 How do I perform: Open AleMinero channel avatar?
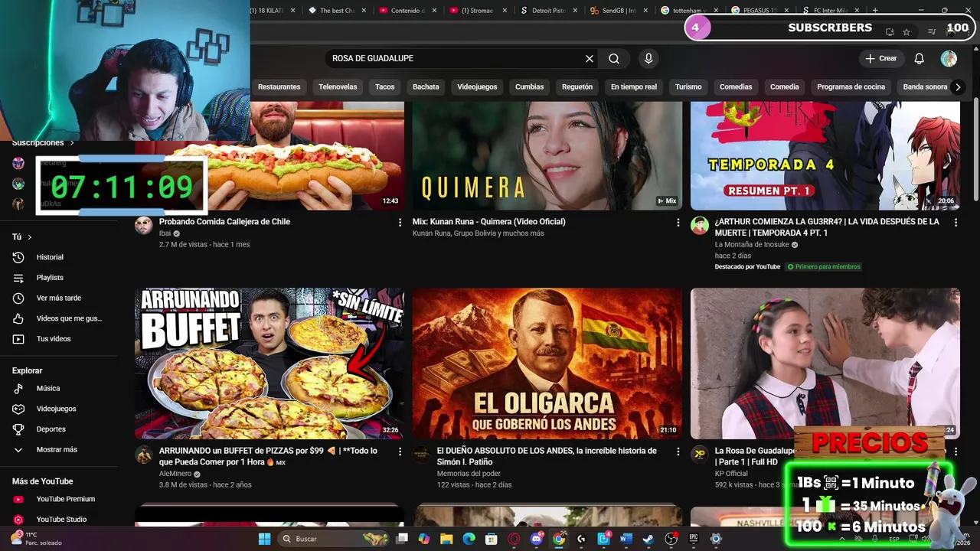pyautogui.click(x=144, y=455)
